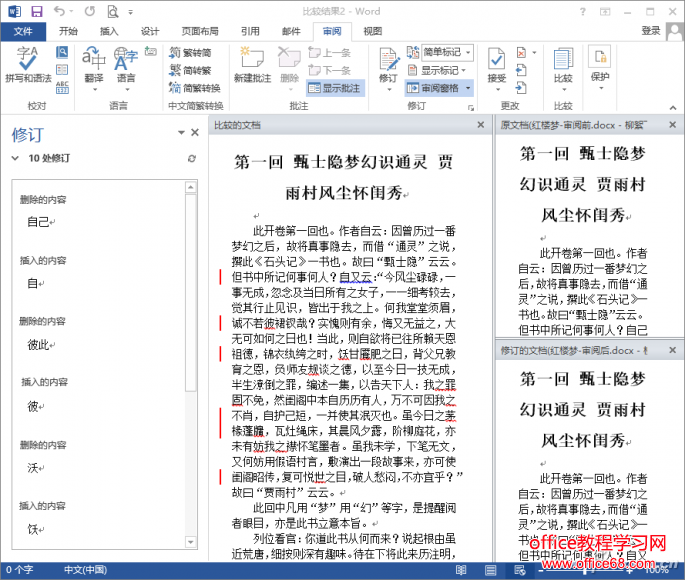
Task: Open the Translate tool
Action: click(x=93, y=63)
